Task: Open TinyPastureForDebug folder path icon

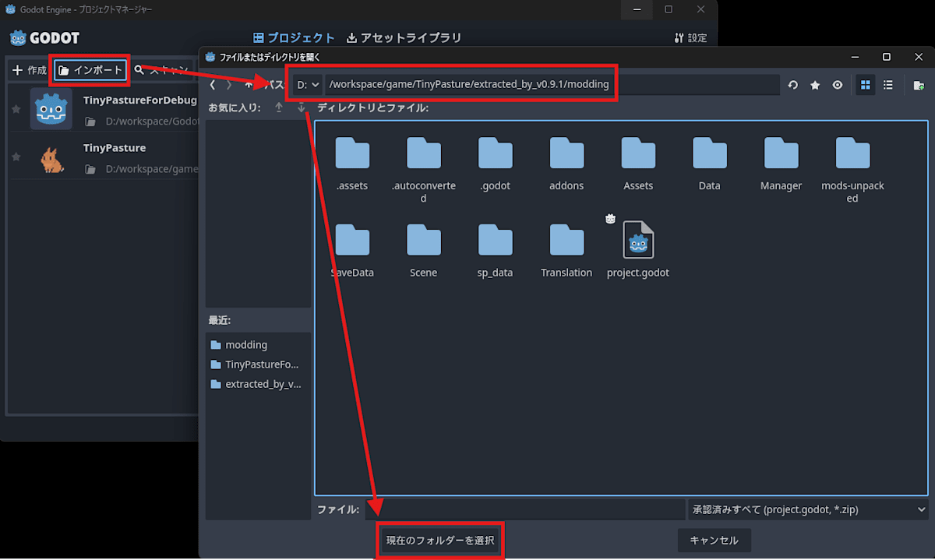Action: click(90, 122)
